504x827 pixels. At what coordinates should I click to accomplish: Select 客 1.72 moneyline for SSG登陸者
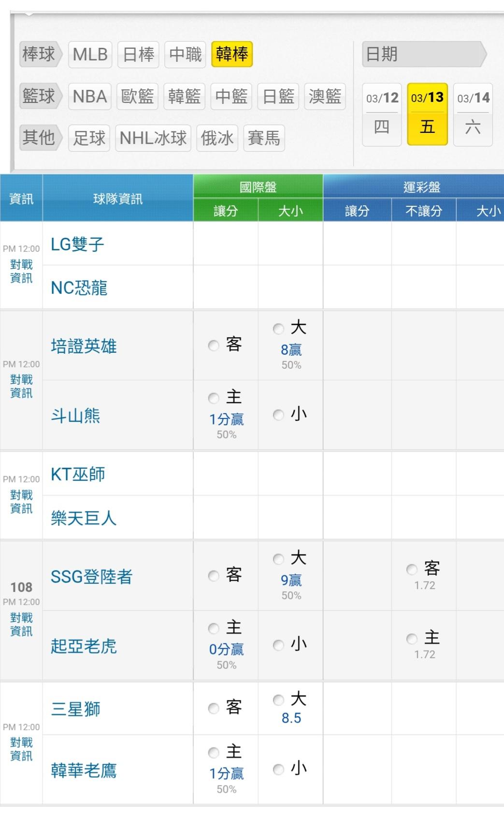click(x=412, y=569)
